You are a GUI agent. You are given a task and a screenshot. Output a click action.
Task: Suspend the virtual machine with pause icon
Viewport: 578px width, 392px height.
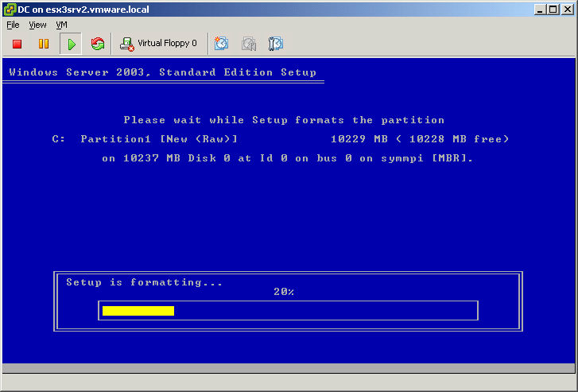point(44,44)
